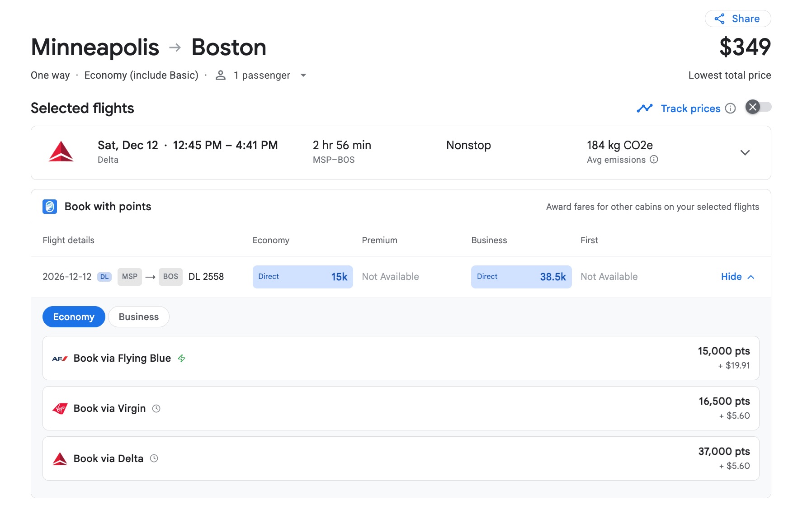Select the Business Direct 38.5k fare

521,277
